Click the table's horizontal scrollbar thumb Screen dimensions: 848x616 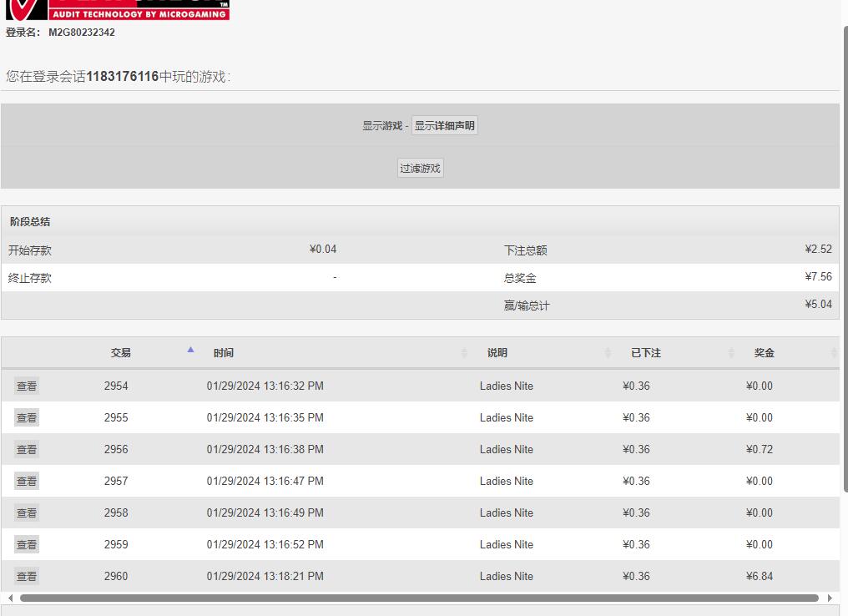tap(419, 598)
